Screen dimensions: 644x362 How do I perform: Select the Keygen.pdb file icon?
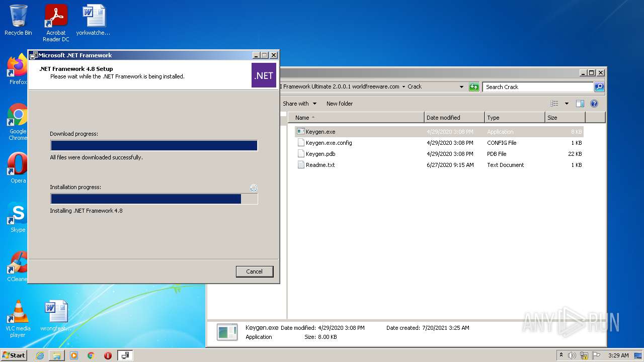(x=301, y=154)
